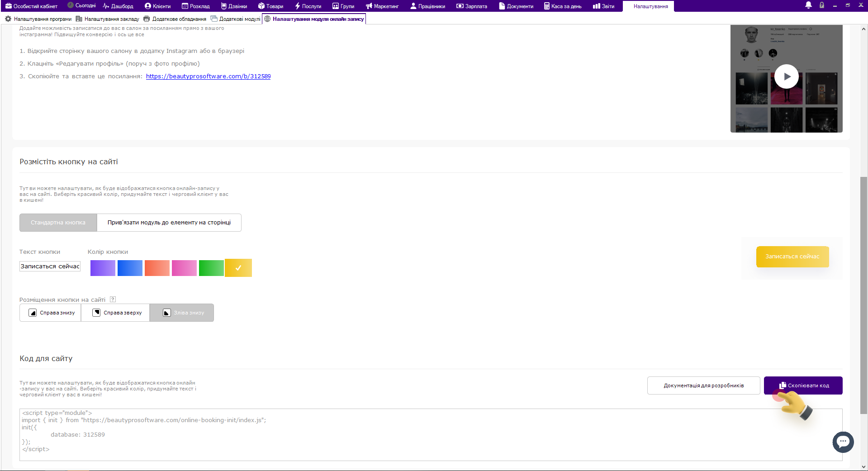Viewport: 868px width, 471px height.
Task: Click the vertical scrollbar thumb
Action: [x=864, y=295]
